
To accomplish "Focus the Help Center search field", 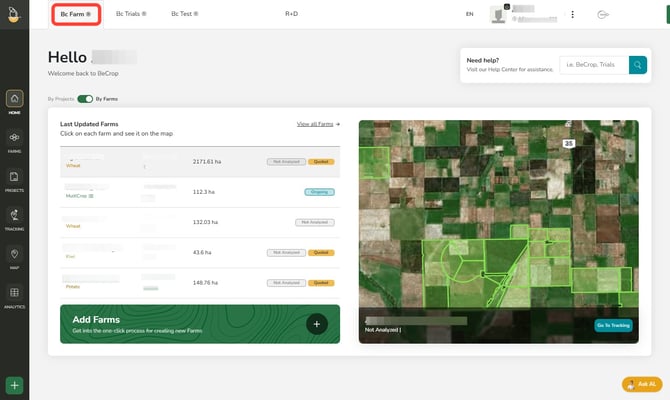I will coord(594,65).
